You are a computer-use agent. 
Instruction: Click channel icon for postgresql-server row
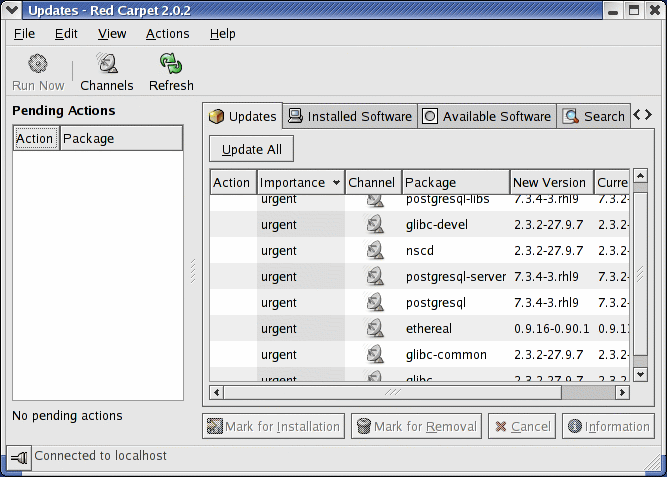(x=375, y=277)
